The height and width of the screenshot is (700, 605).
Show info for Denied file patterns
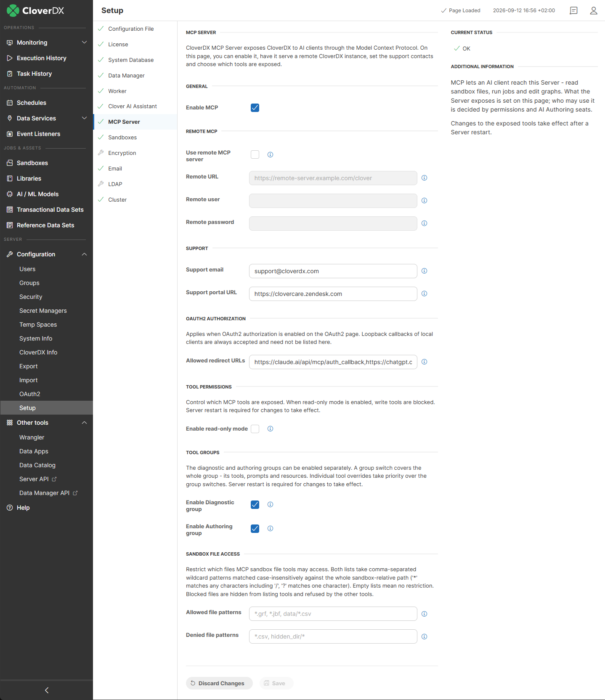pyautogui.click(x=424, y=637)
